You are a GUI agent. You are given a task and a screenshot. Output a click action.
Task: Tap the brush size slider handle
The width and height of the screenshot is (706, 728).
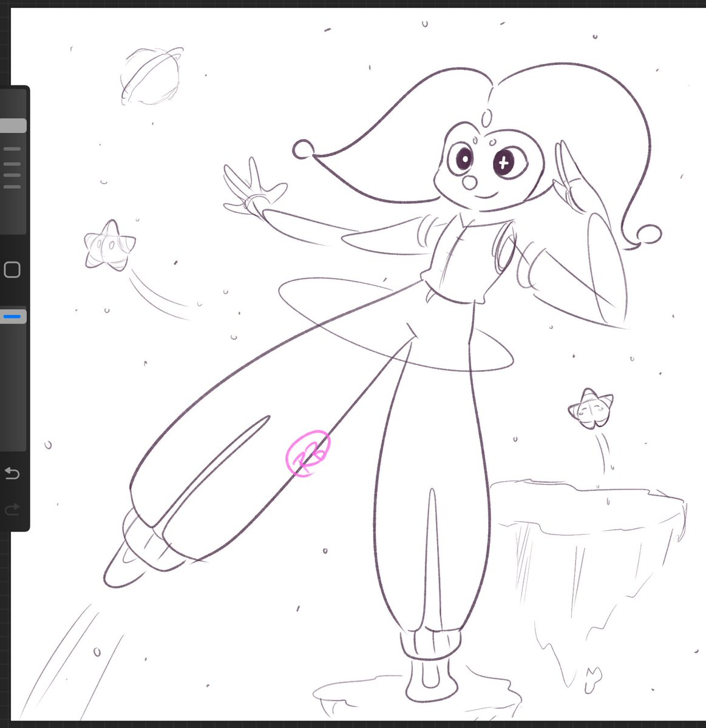[x=13, y=125]
